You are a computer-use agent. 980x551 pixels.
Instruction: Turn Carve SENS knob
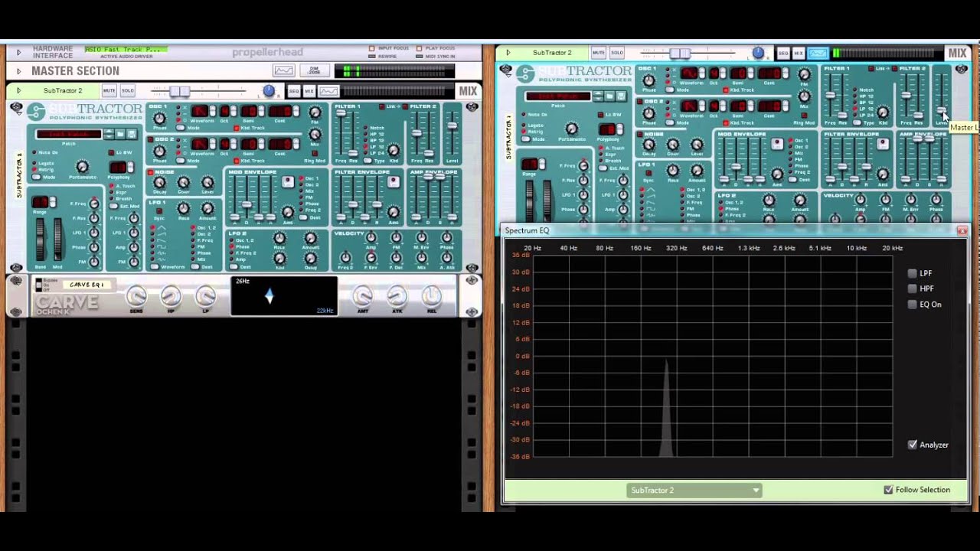coord(136,295)
